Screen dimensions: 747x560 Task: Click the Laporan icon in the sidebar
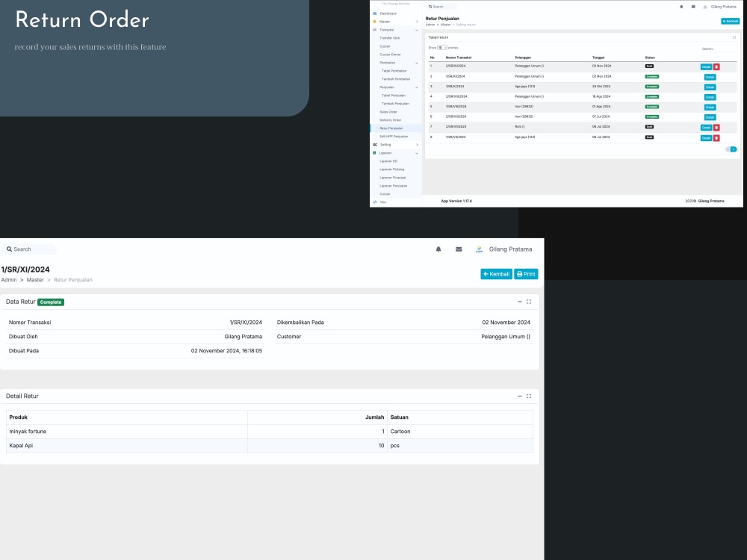[374, 153]
